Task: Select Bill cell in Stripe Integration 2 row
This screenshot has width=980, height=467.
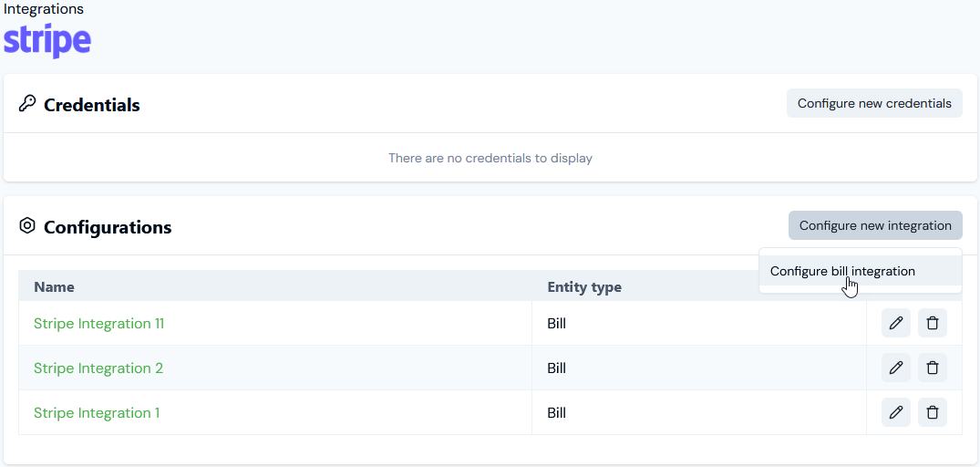Action: click(x=698, y=368)
